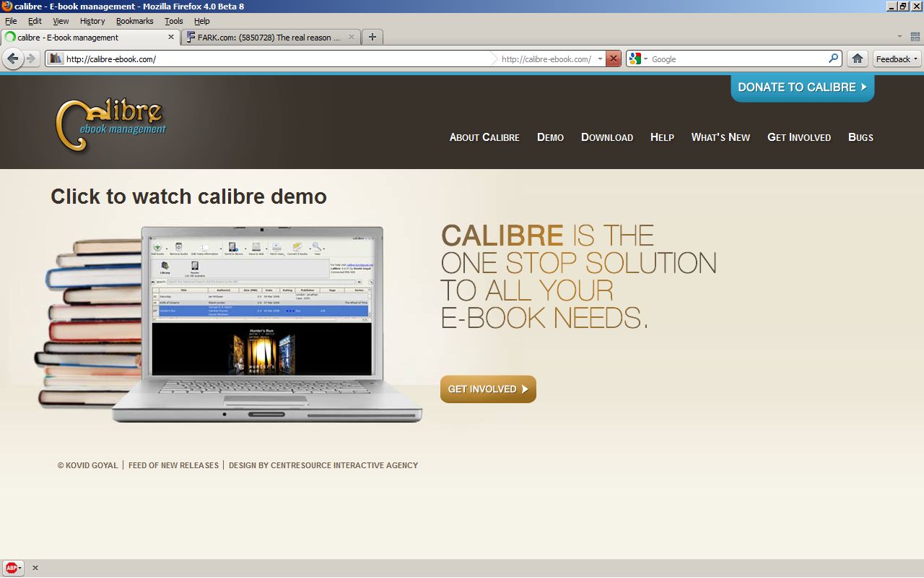This screenshot has height=578, width=924.
Task: Switch to the calibre E-book management tab
Action: 90,37
